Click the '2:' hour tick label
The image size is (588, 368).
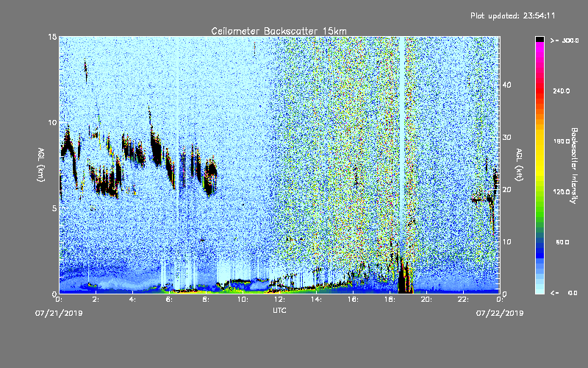(x=96, y=300)
